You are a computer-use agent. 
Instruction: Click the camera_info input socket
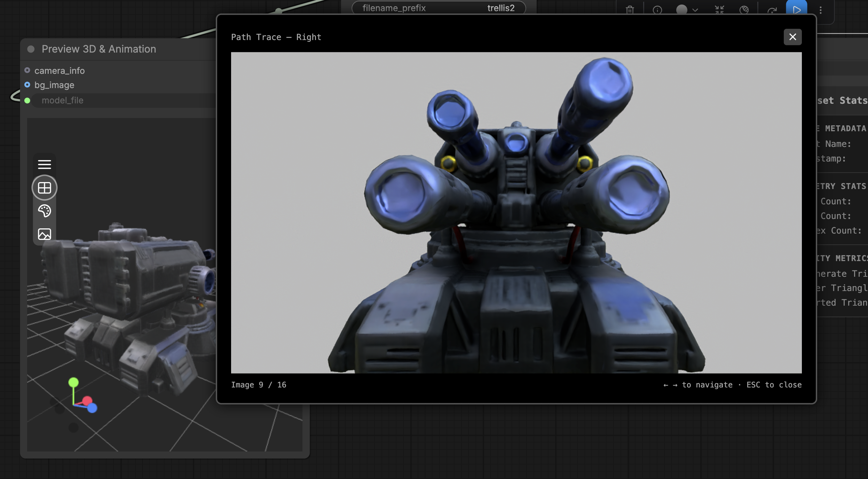pyautogui.click(x=27, y=70)
